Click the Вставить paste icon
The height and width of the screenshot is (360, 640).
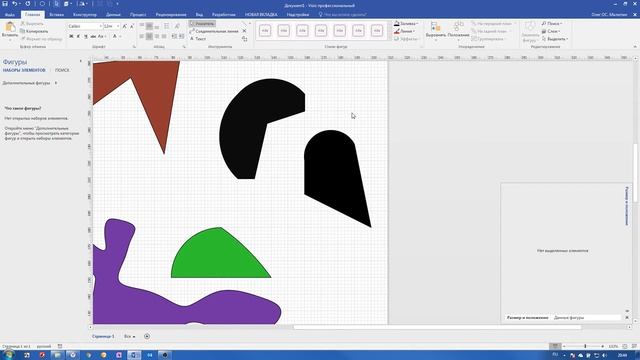[10, 27]
